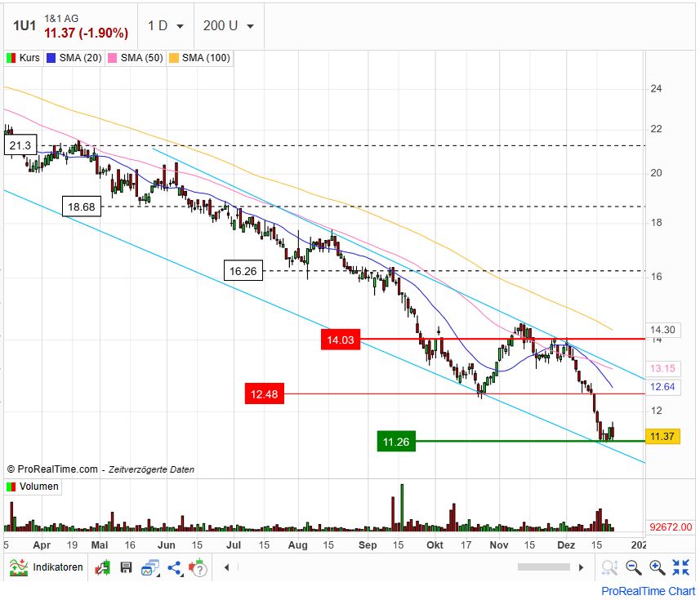Zoom in with the plus magnifier

[658, 567]
